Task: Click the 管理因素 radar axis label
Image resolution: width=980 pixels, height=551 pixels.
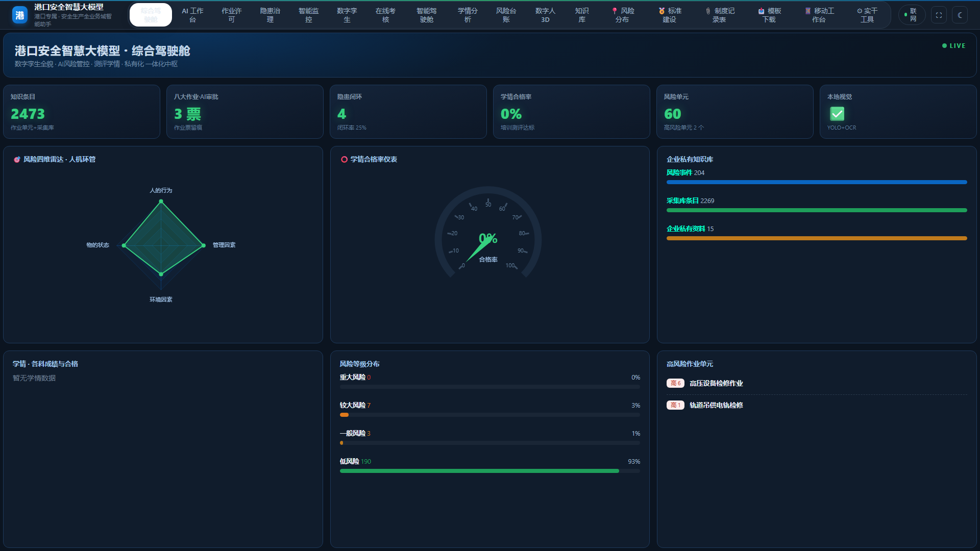Action: (x=224, y=245)
